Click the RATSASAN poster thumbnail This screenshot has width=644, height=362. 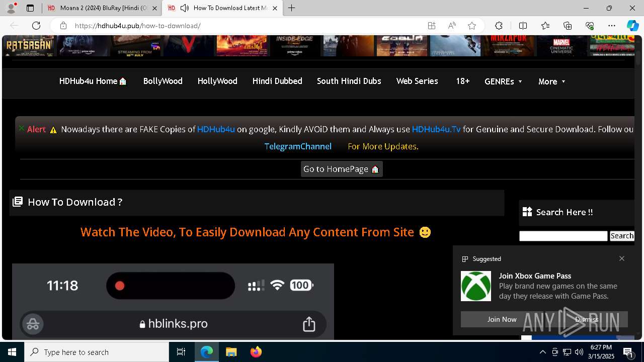tap(29, 46)
